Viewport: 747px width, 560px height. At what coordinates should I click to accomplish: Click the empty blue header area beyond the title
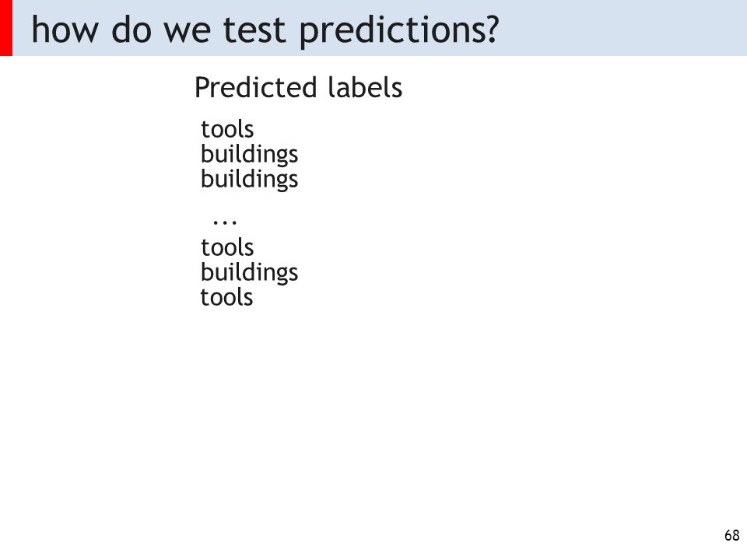pyautogui.click(x=619, y=28)
